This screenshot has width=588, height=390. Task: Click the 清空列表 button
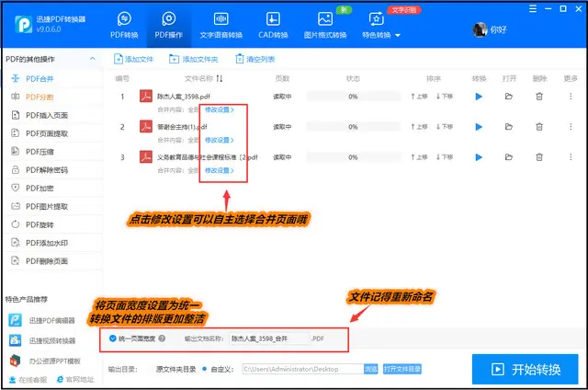click(254, 59)
